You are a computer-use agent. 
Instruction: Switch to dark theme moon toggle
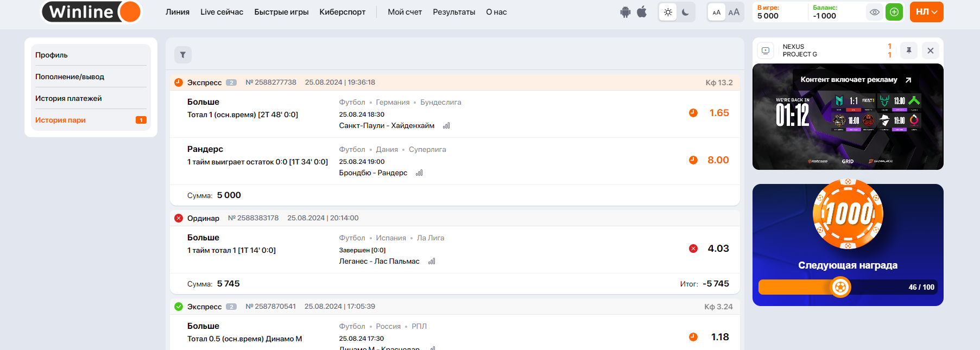click(686, 12)
